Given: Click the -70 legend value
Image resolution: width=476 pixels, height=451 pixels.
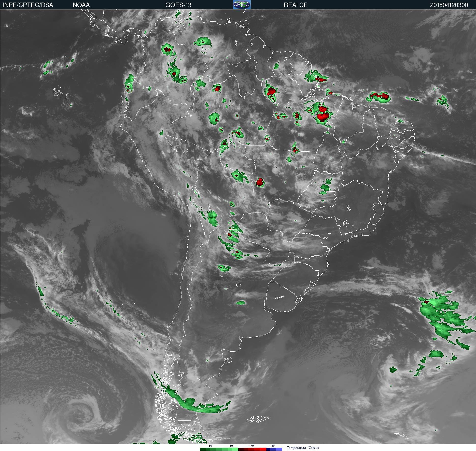Looking at the screenshot, I should click(251, 446).
